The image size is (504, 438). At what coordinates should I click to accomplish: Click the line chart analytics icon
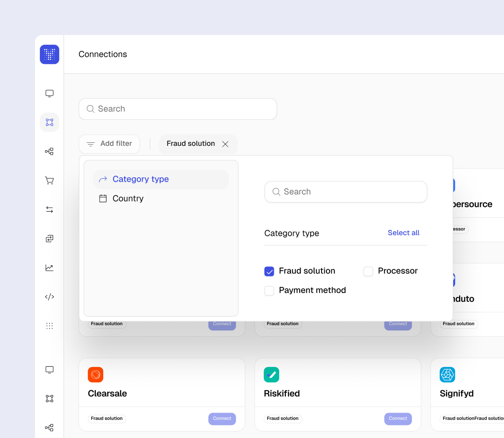pyautogui.click(x=49, y=268)
